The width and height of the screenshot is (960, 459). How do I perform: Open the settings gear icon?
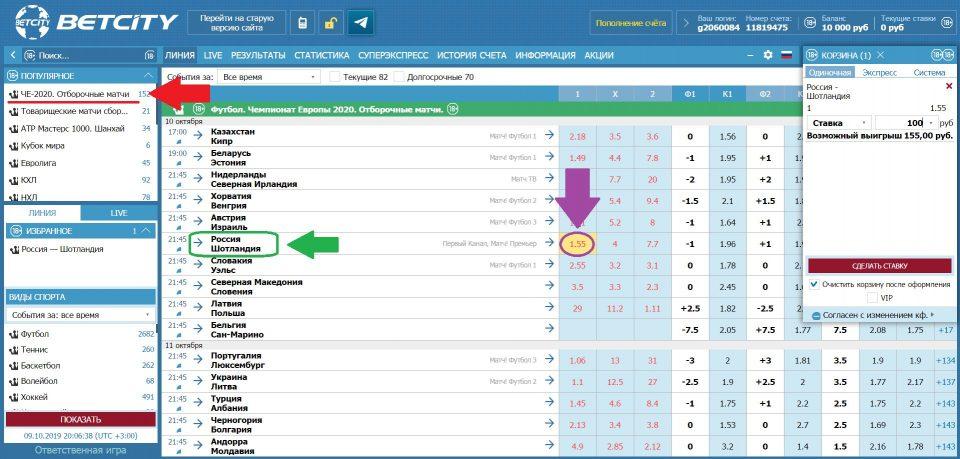[768, 55]
